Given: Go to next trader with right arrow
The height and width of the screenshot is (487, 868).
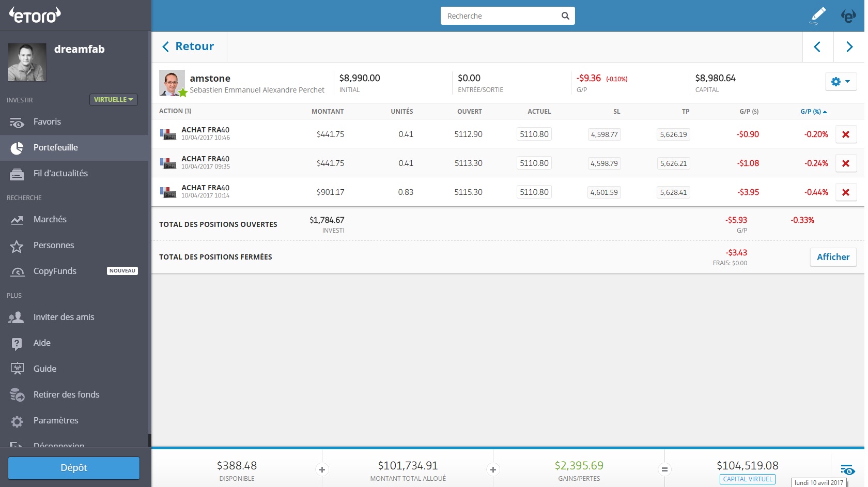Looking at the screenshot, I should pos(849,47).
